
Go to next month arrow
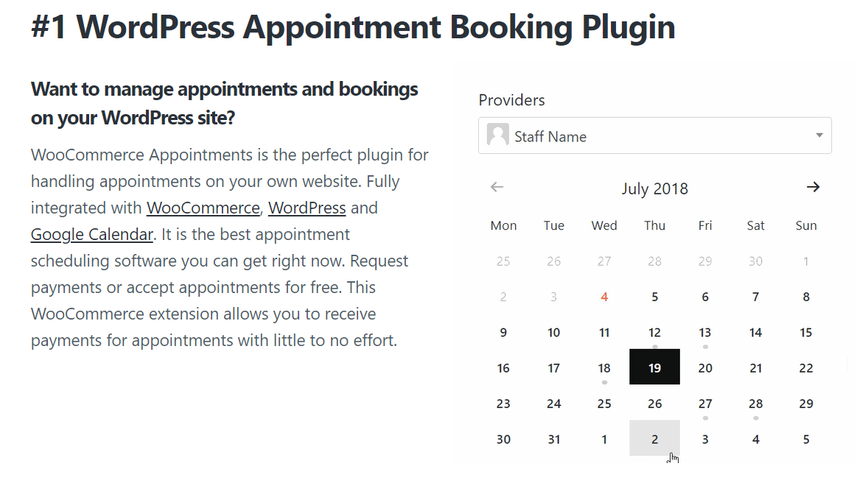pos(813,187)
